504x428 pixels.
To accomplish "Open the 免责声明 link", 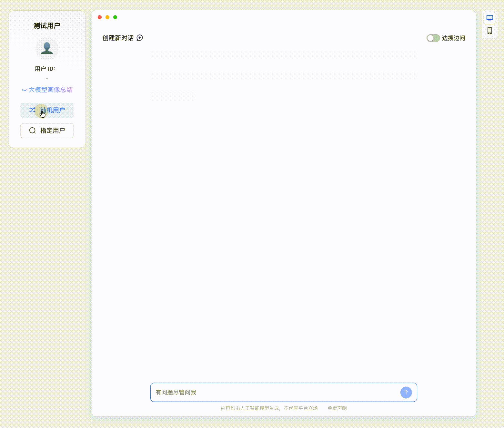I will (337, 408).
